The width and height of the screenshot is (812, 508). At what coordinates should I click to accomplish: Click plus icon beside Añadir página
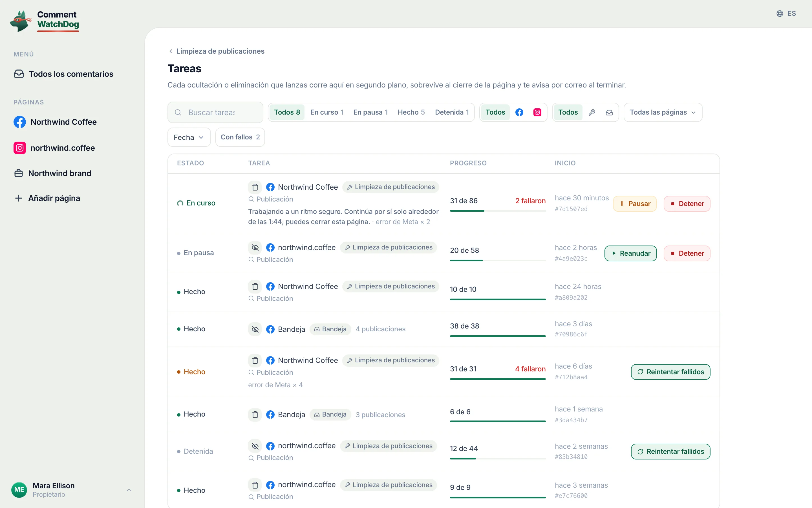18,198
